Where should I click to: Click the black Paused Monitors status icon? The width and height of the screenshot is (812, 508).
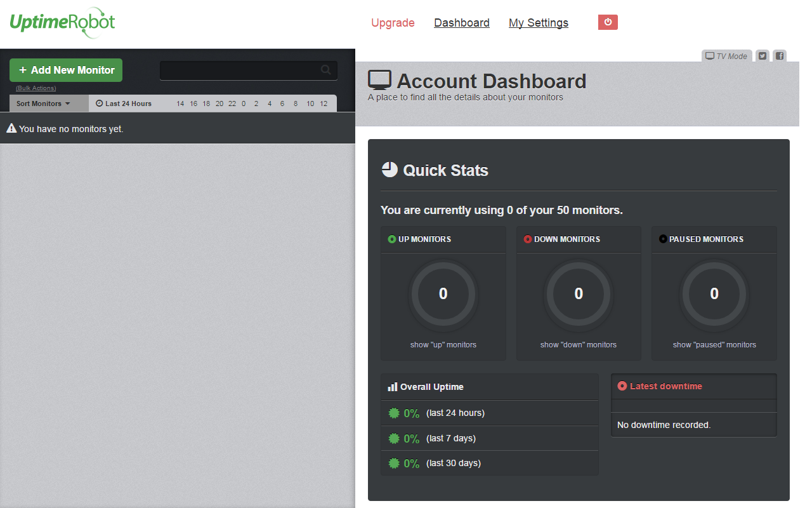[x=664, y=239]
